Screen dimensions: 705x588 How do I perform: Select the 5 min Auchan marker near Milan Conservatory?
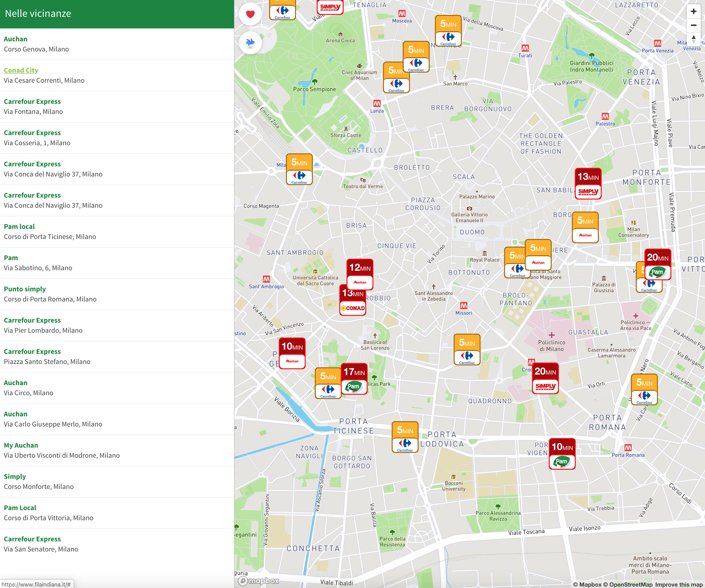click(x=585, y=227)
